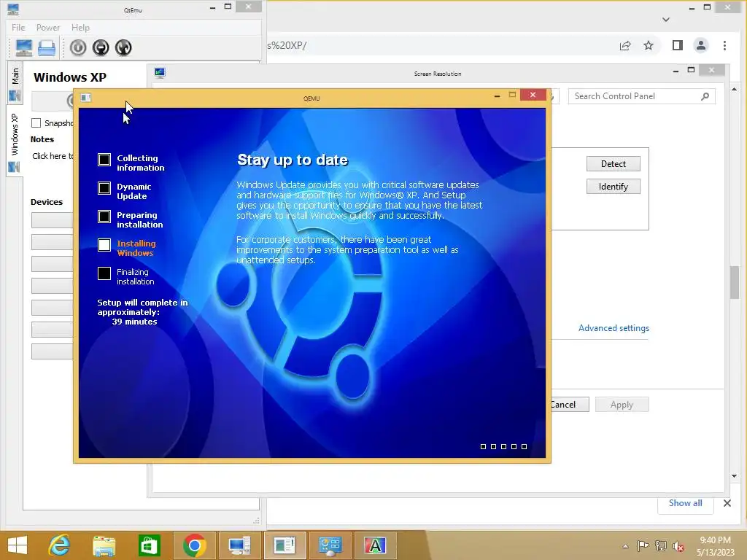This screenshot has height=560, width=747.
Task: Click the search magnifier icon in Control Panel
Action: (x=705, y=96)
